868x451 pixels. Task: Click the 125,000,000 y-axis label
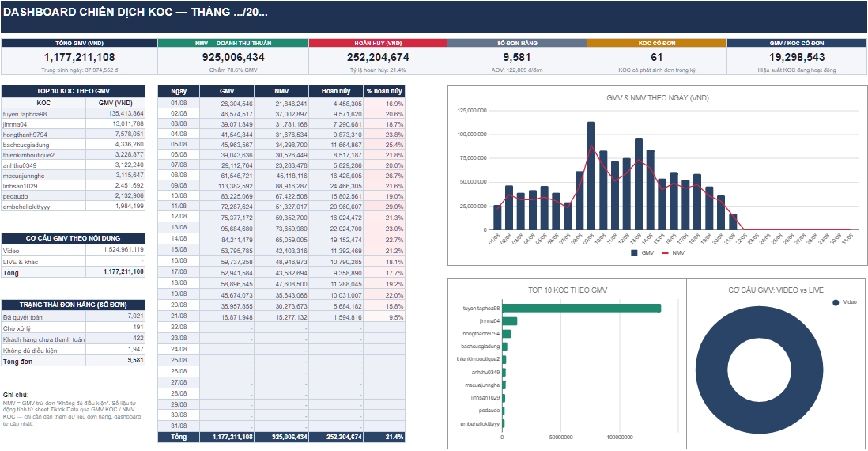[x=472, y=111]
